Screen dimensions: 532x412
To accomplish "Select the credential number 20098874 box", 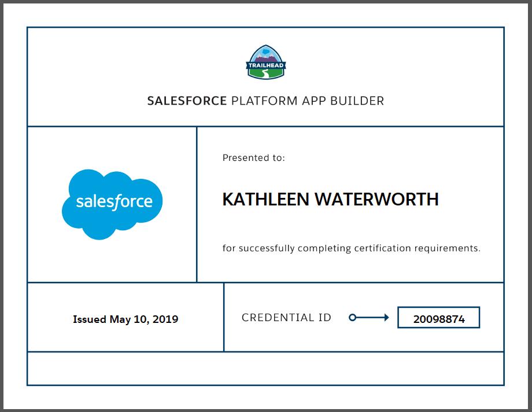I will click(439, 318).
